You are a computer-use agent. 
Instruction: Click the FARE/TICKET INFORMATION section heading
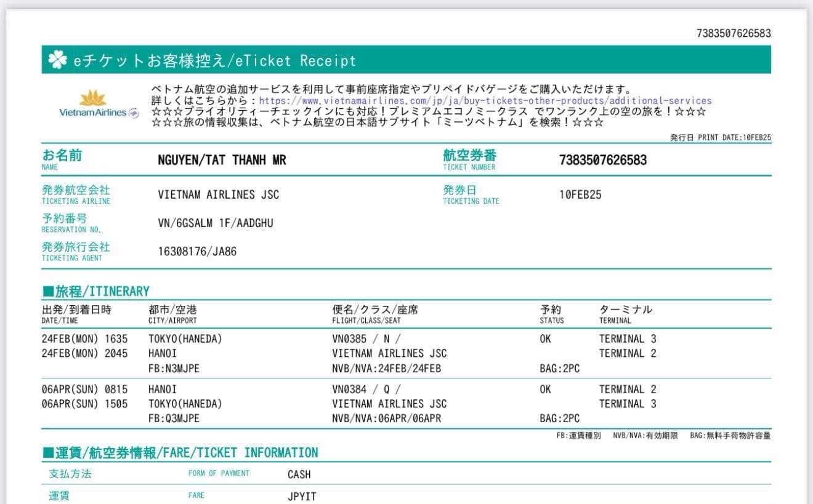(x=180, y=453)
